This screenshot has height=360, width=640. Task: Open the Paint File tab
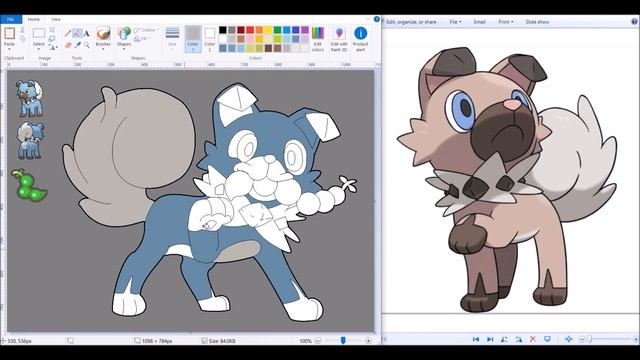pos(11,19)
